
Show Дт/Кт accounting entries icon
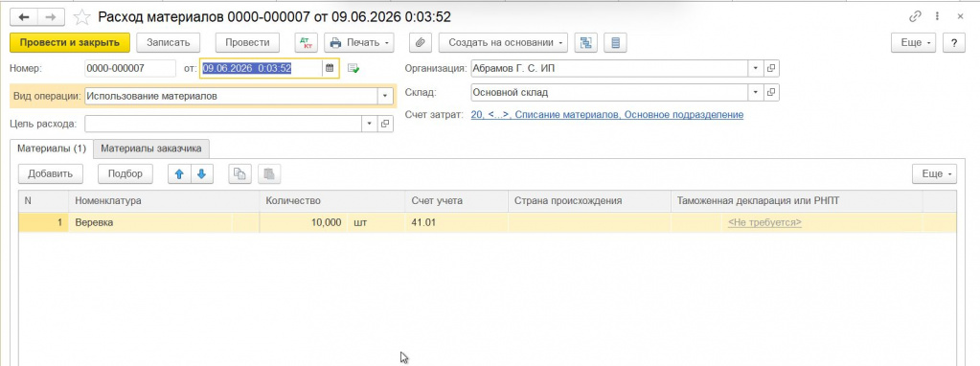click(x=307, y=42)
